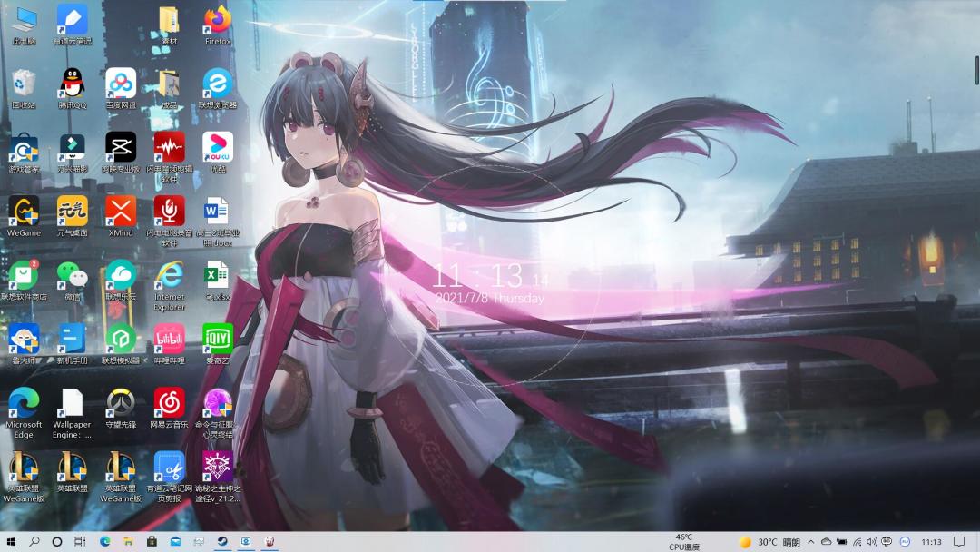980x552 pixels.
Task: Open the Steam icon in taskbar
Action: pos(222,541)
